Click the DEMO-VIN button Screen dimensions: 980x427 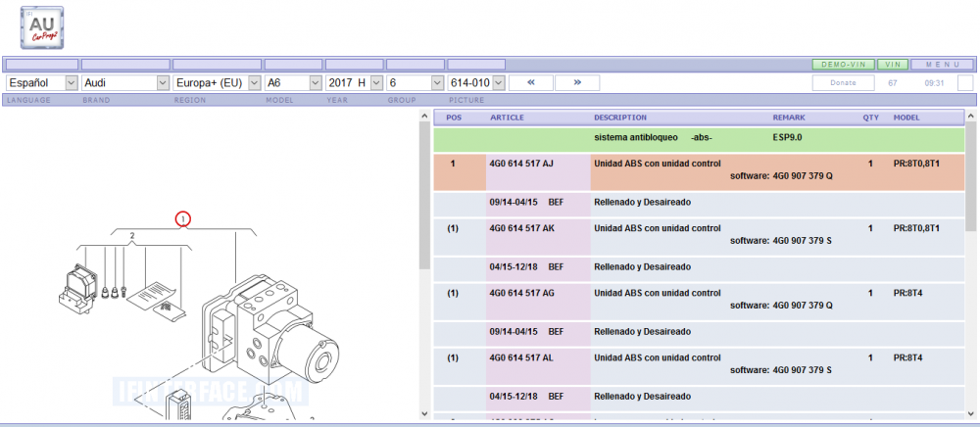tap(843, 65)
